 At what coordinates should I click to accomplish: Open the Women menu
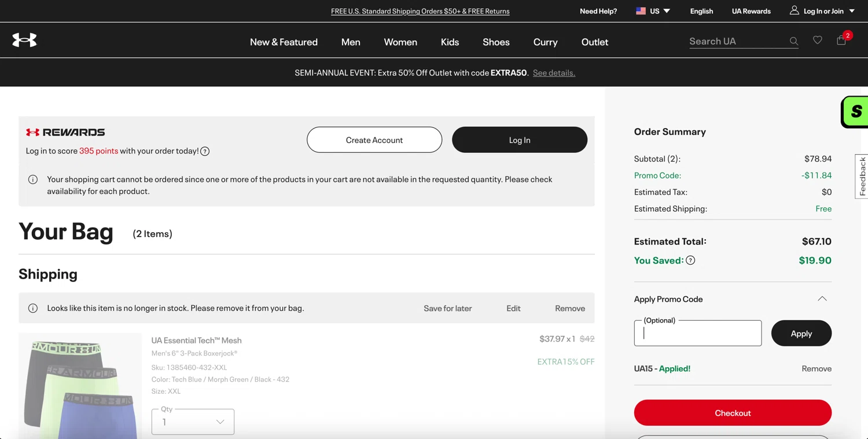pos(400,42)
